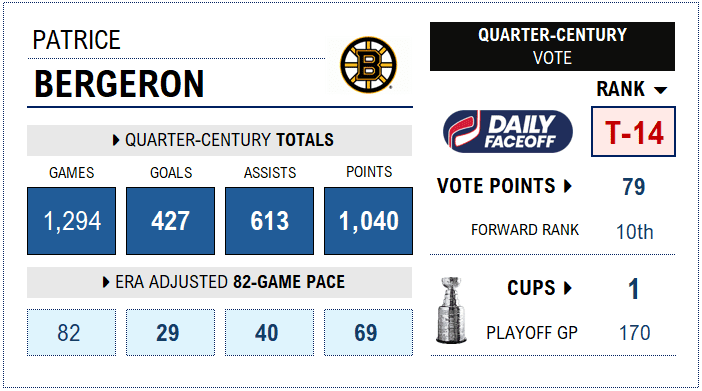
Task: Select the pace box showing 29
Action: click(171, 332)
